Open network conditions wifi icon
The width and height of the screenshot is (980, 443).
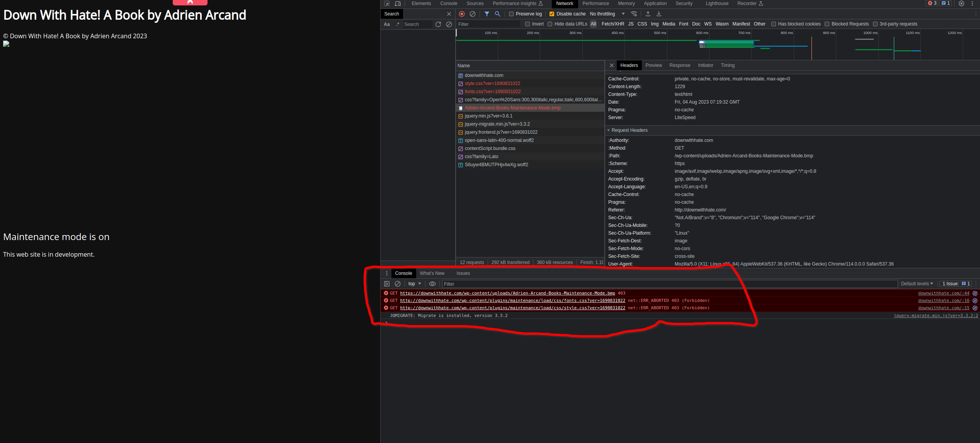pyautogui.click(x=634, y=14)
